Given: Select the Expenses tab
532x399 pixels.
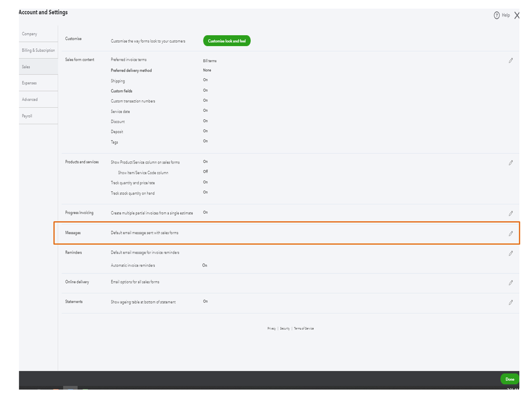Looking at the screenshot, I should pos(29,83).
